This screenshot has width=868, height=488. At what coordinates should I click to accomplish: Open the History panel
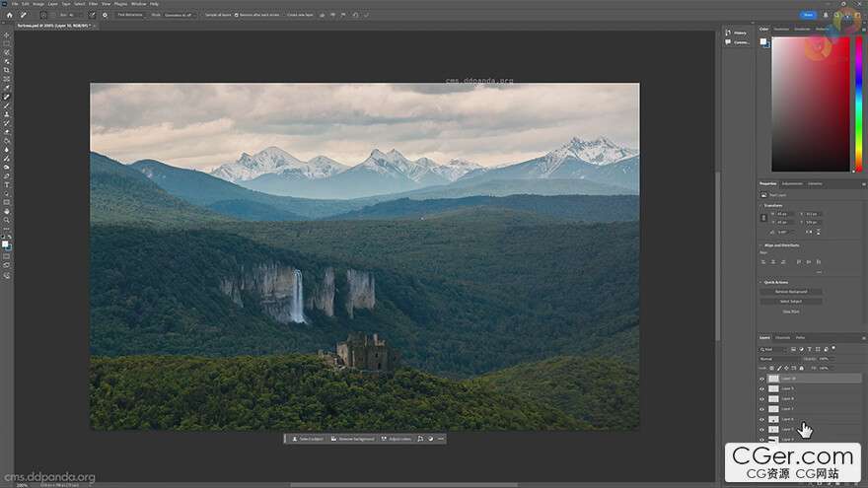[740, 33]
